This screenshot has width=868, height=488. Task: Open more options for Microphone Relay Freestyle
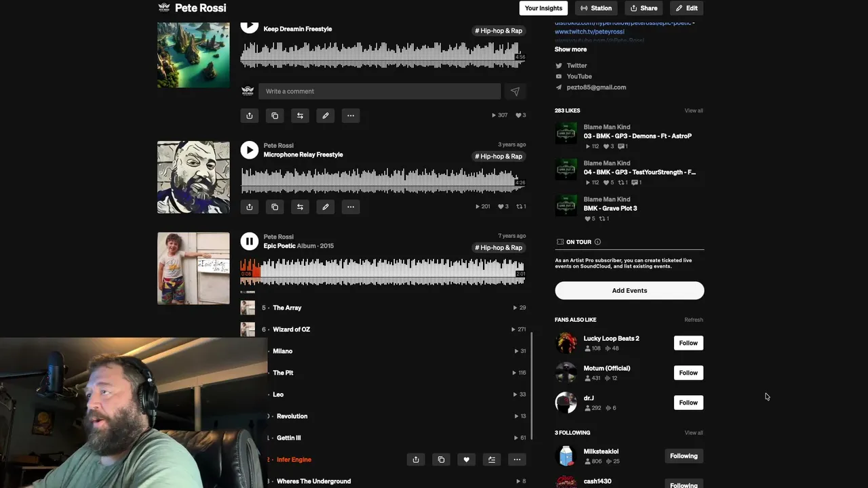click(x=351, y=207)
